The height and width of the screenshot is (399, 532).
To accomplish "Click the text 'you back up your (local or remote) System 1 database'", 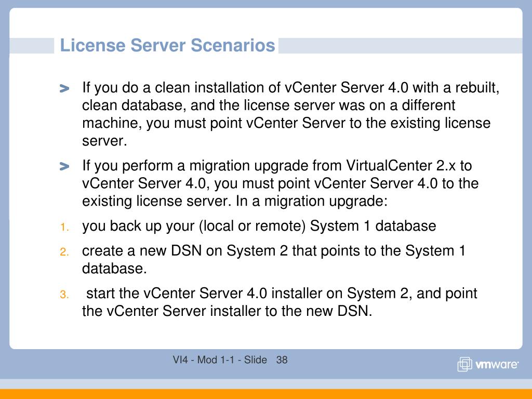I will [259, 227].
